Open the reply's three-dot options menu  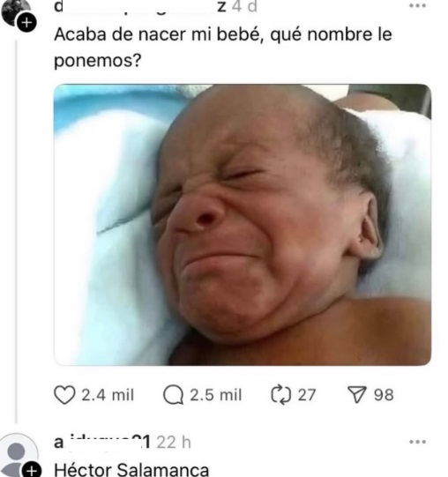tap(417, 442)
